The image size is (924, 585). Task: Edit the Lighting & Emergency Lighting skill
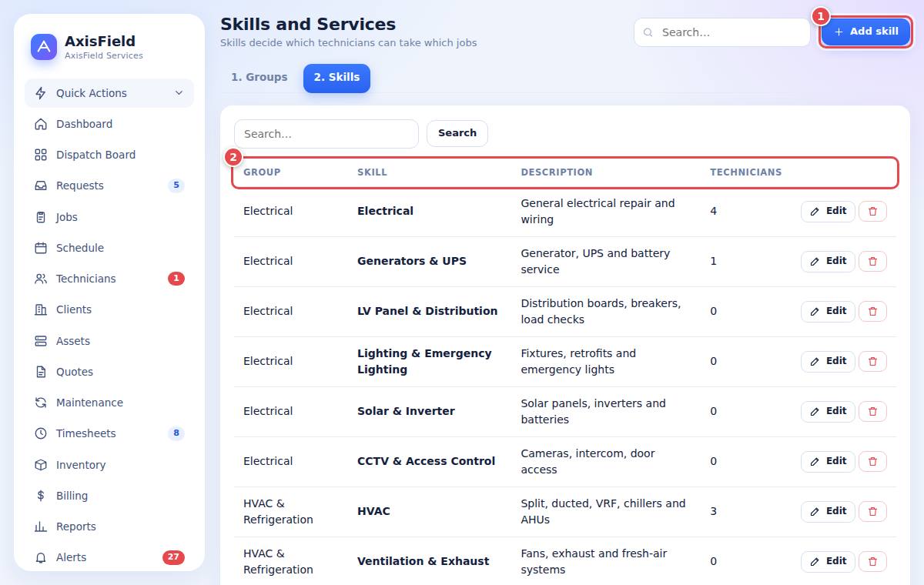click(x=828, y=362)
